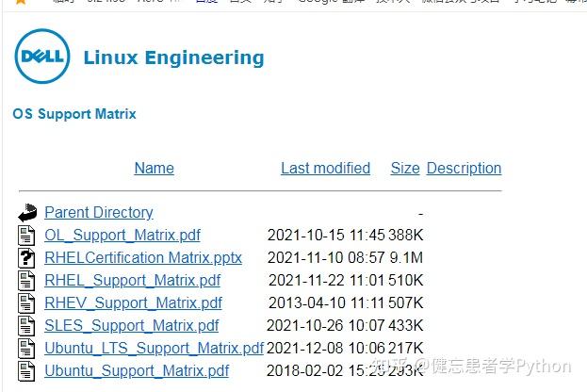Viewport: 587px width, 392px height.
Task: Click the file icon beside Ubuntu_Support_Matrix.pdf
Action: (x=27, y=371)
